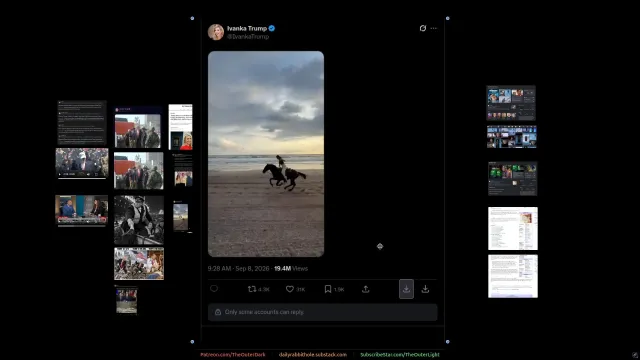Screen dimensions: 640x360
Task: Select the TV news studio thumbnail
Action: pyautogui.click(x=82, y=210)
